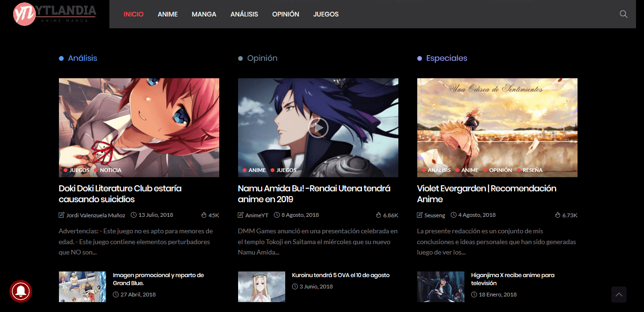Go to the INICIO menu item
Screen dimensions: 644x312
(x=133, y=14)
